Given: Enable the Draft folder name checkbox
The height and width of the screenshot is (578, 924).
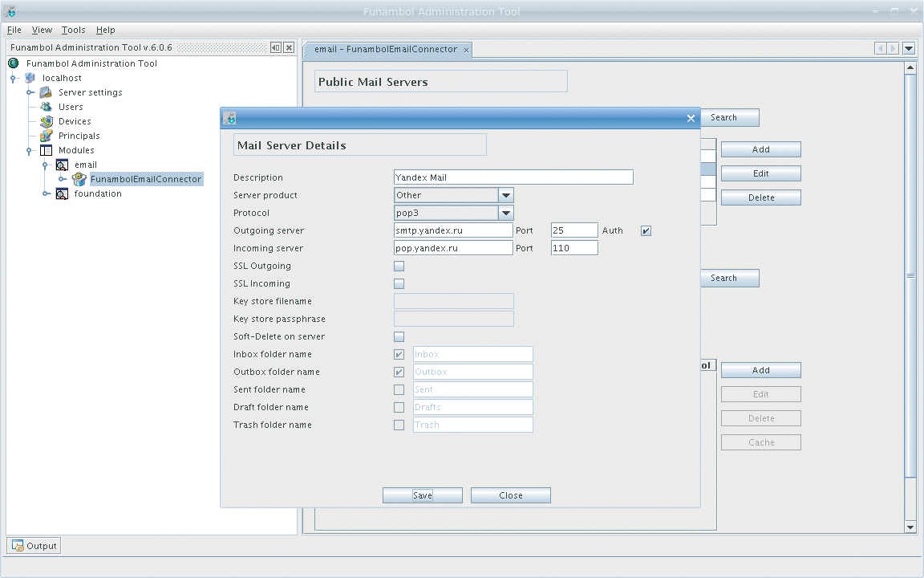Looking at the screenshot, I should (399, 408).
